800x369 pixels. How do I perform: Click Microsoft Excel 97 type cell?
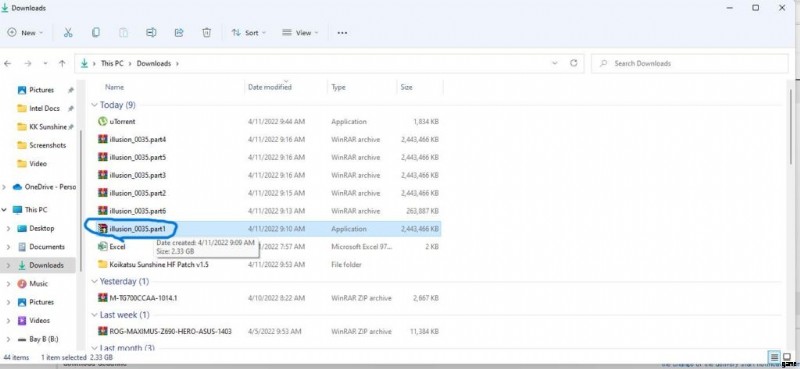click(362, 247)
